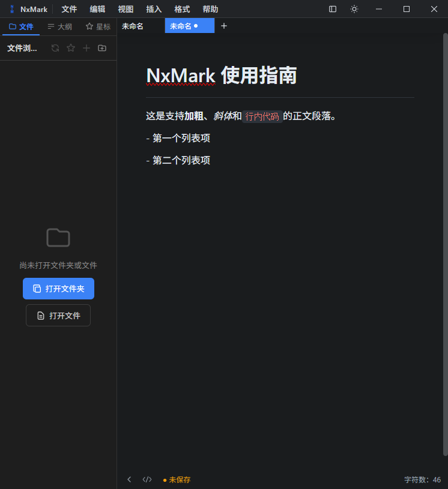
Task: Click the editor vertical scrollbar
Action: pyautogui.click(x=445, y=245)
